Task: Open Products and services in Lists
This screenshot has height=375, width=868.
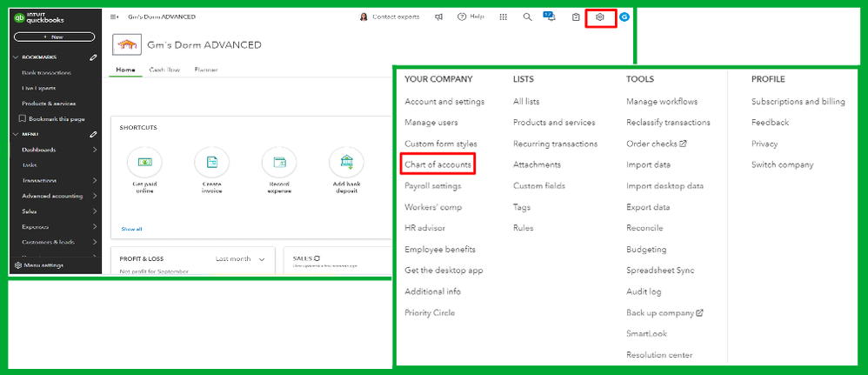Action: pos(554,123)
